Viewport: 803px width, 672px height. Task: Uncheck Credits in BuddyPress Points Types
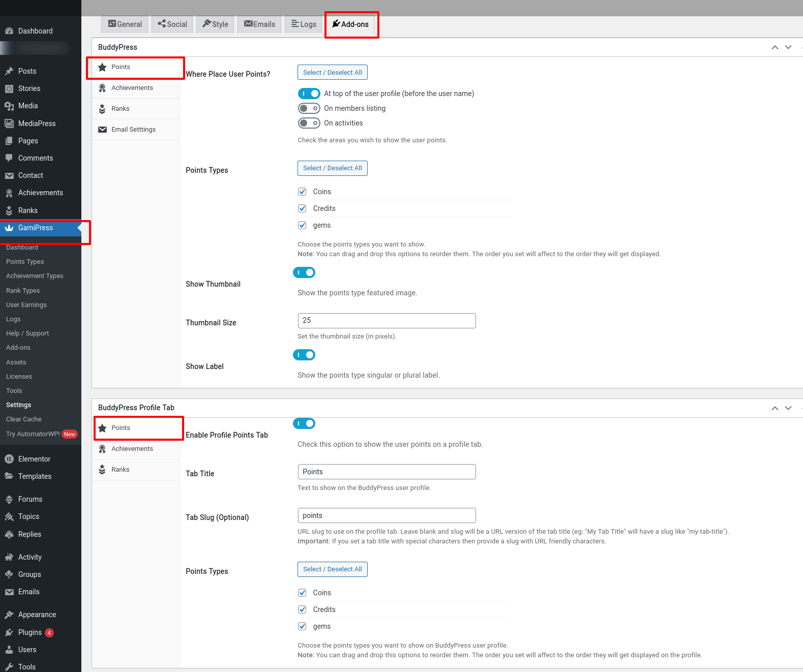(302, 208)
